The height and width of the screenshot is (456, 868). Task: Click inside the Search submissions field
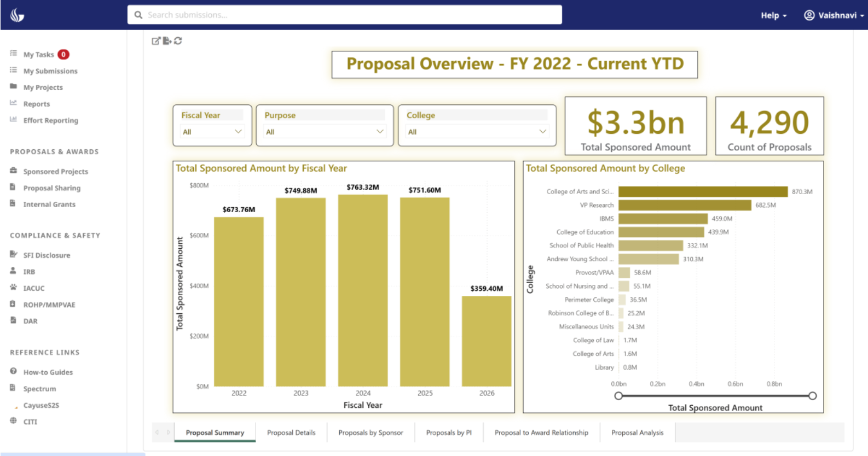(350, 15)
